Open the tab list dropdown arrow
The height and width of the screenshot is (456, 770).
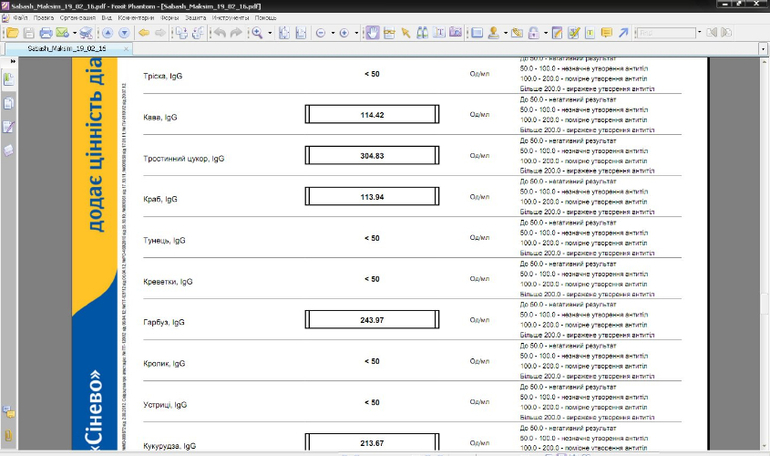click(764, 47)
